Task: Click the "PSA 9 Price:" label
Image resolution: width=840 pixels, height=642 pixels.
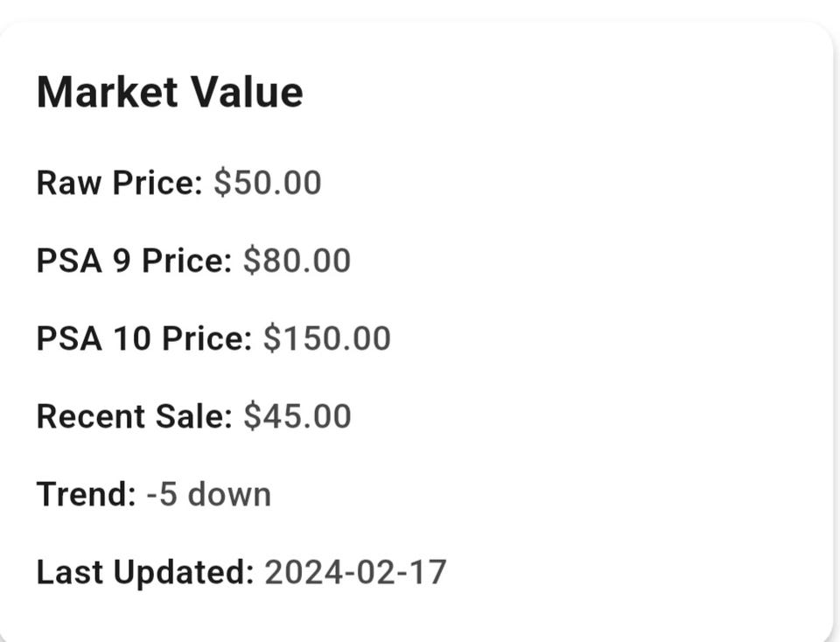Action: pyautogui.click(x=134, y=261)
